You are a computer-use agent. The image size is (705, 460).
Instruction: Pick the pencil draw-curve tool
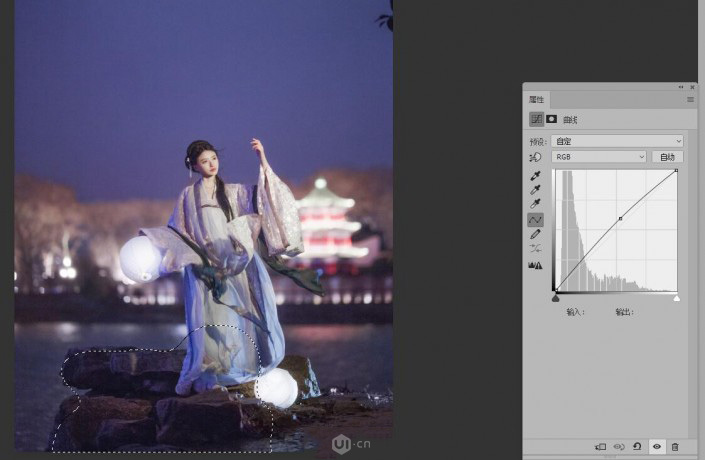(536, 234)
